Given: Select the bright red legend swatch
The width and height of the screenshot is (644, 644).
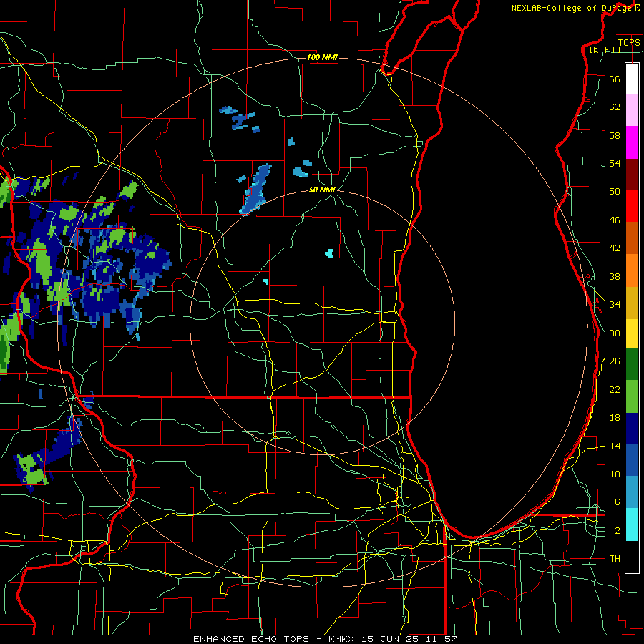Looking at the screenshot, I should tap(632, 206).
